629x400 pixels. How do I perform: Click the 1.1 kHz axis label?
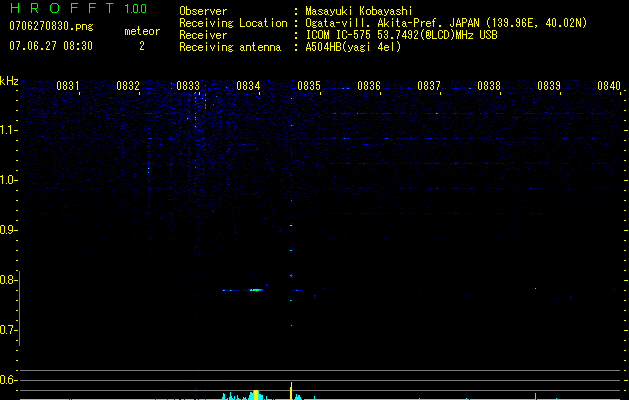click(x=8, y=130)
